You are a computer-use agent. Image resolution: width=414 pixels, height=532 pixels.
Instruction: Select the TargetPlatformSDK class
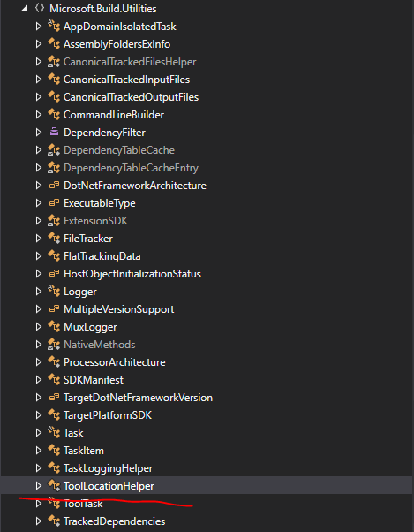click(108, 415)
